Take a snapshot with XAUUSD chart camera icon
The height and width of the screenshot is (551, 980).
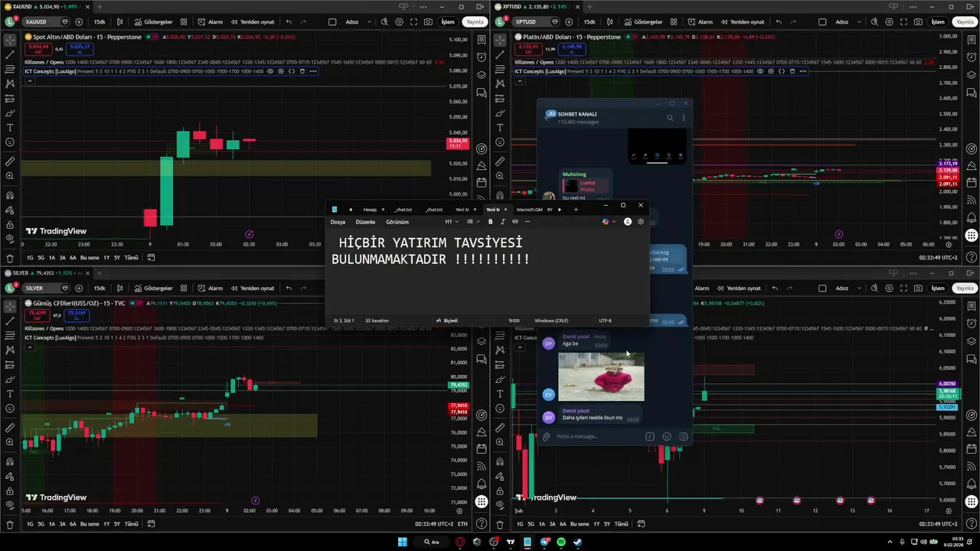tap(428, 22)
